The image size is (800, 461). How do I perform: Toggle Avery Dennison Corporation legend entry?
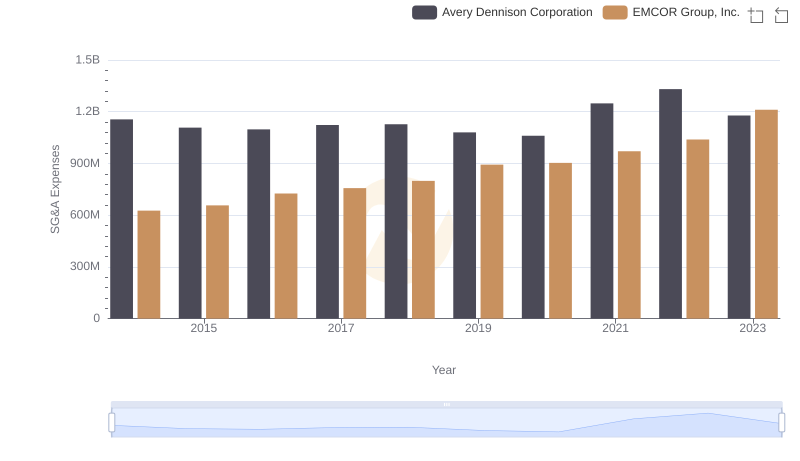[503, 12]
